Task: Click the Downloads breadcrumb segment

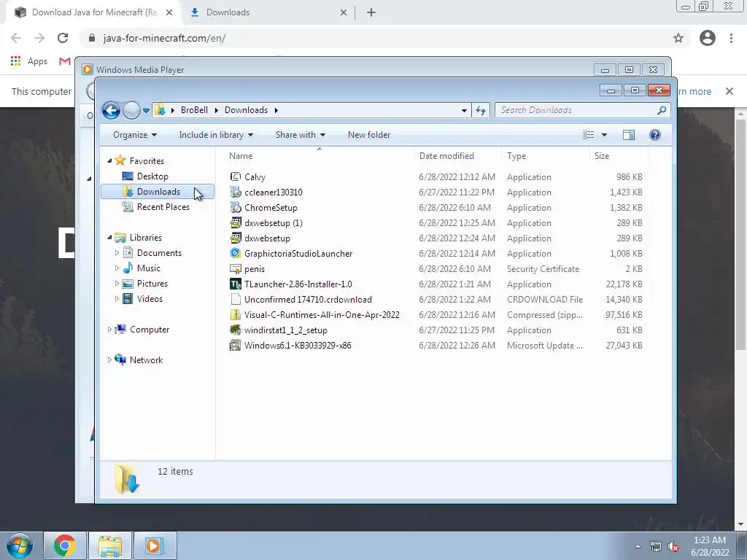Action: coord(247,110)
